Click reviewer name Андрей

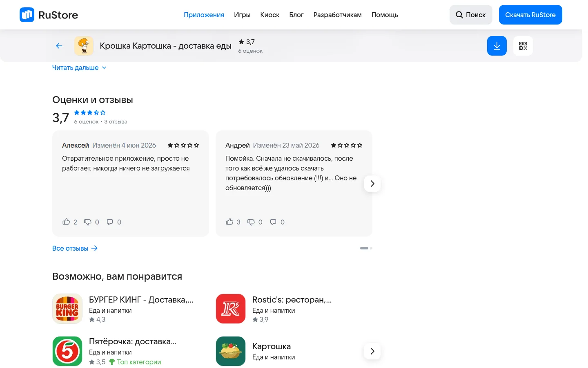coord(238,145)
